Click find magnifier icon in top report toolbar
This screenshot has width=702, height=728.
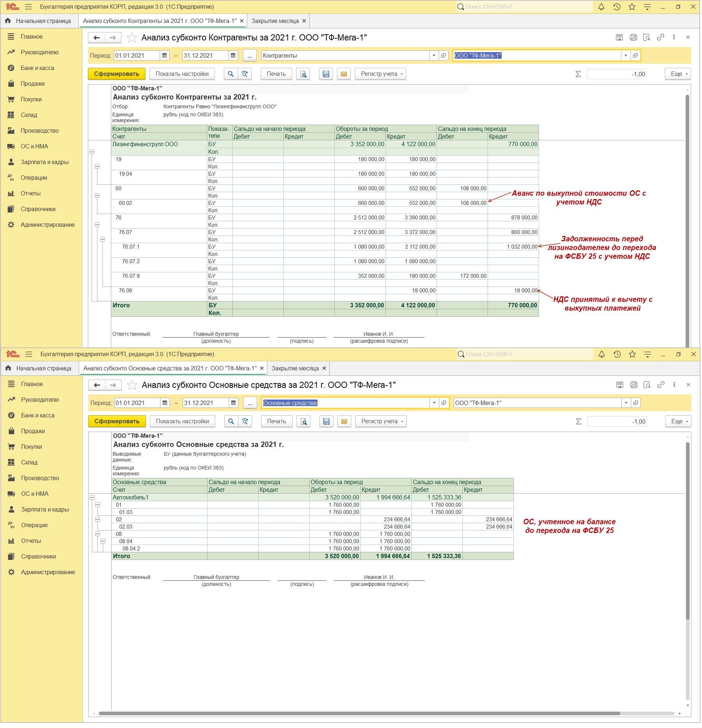[x=231, y=74]
